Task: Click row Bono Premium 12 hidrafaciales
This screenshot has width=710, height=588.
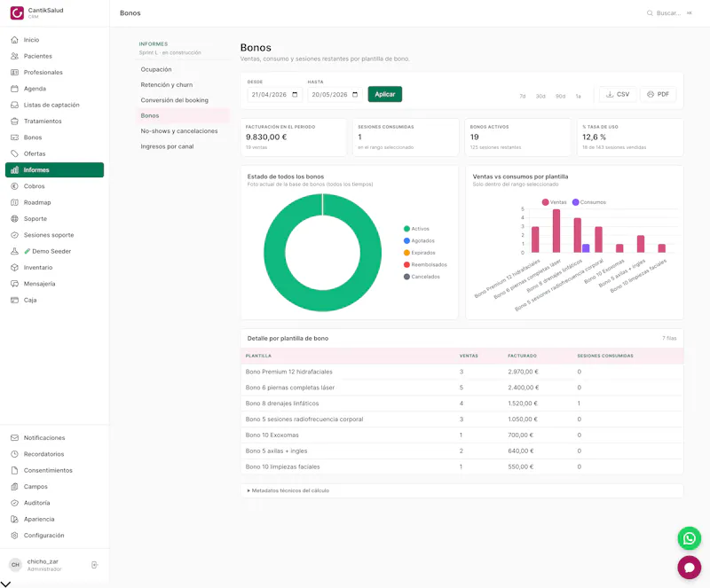Action: 461,372
